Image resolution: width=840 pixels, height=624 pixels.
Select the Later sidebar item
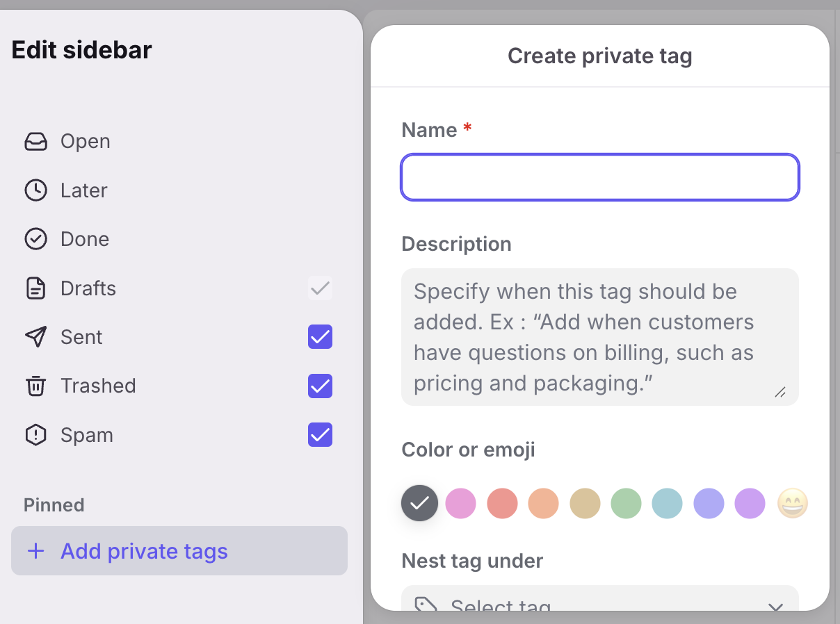tap(83, 190)
